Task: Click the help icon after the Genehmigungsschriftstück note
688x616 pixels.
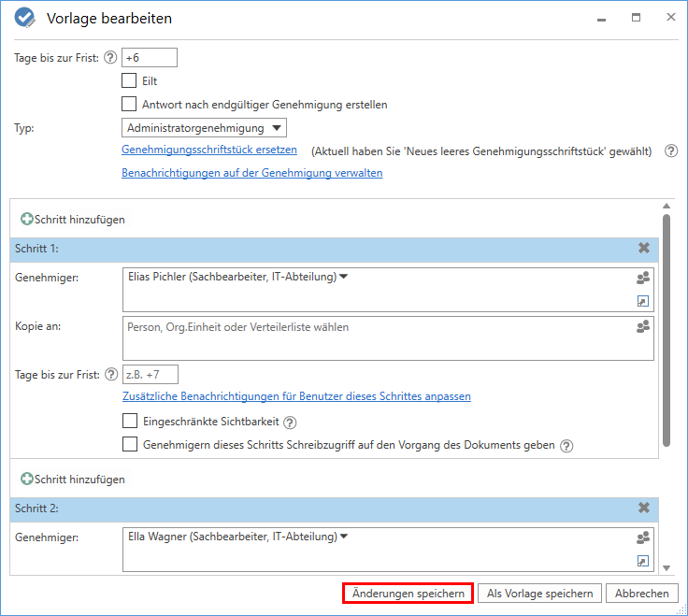Action: pyautogui.click(x=670, y=150)
